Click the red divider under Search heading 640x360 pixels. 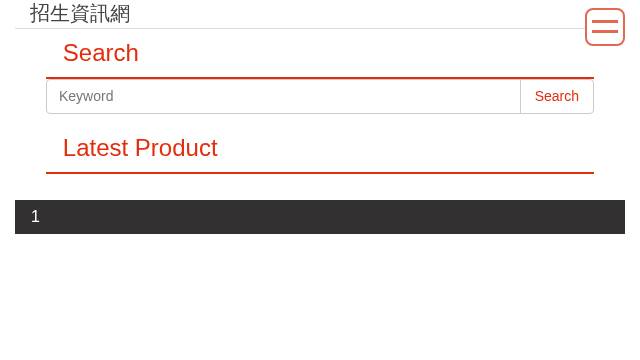coord(320,78)
